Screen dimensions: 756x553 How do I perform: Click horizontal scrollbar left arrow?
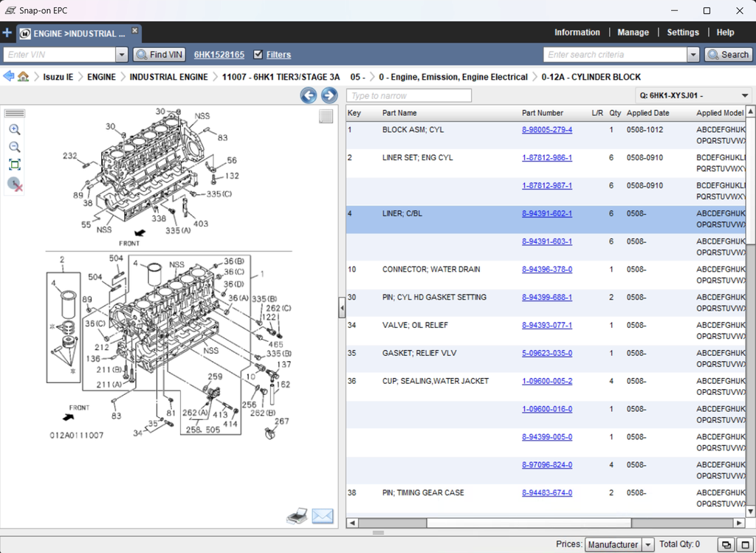tap(352, 523)
